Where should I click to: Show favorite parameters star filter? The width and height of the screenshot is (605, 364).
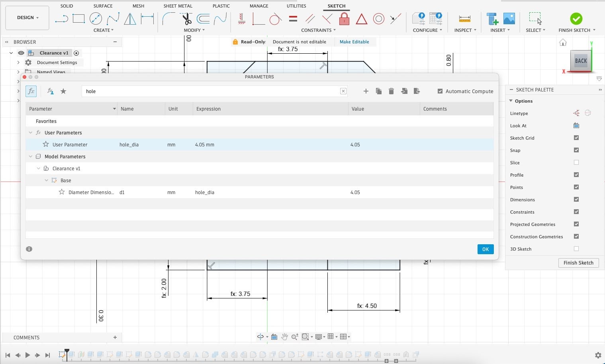(63, 91)
